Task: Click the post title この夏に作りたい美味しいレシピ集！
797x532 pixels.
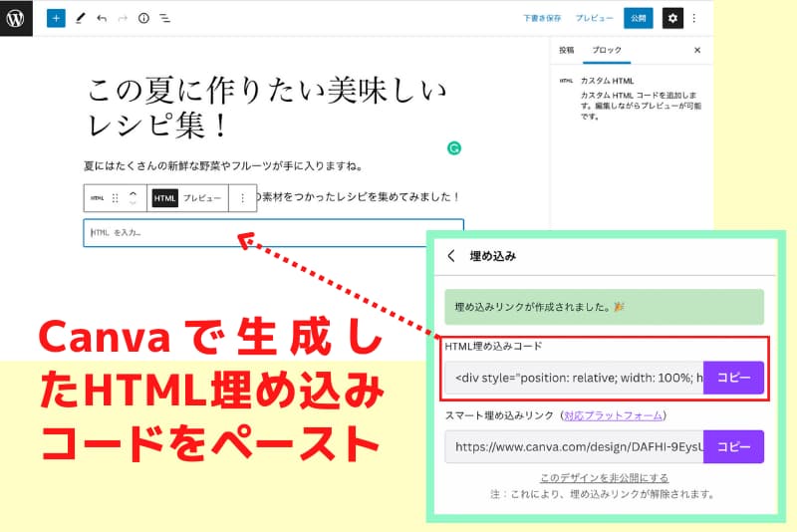Action: [267, 108]
